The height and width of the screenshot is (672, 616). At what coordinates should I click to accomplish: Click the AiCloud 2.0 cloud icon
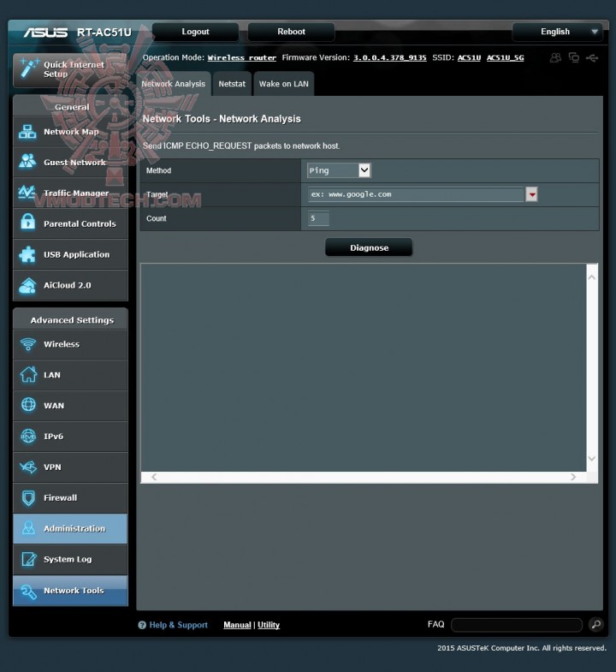[27, 285]
